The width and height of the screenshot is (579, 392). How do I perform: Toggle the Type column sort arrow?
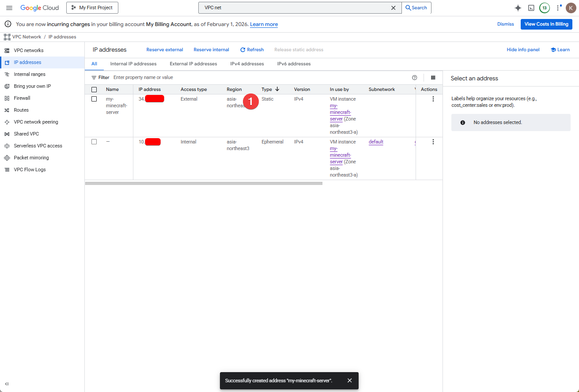pyautogui.click(x=277, y=89)
